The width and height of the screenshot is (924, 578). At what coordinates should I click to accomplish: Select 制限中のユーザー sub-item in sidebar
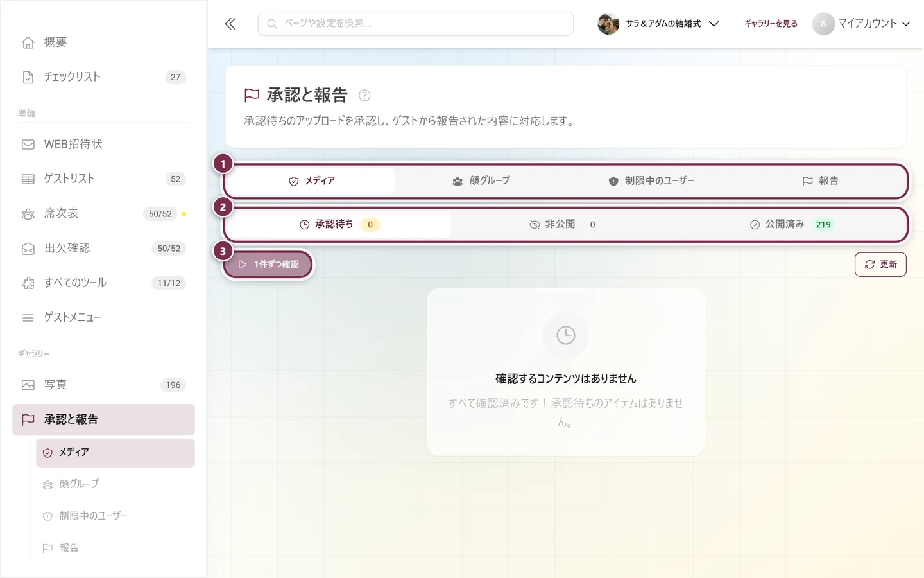point(116,516)
